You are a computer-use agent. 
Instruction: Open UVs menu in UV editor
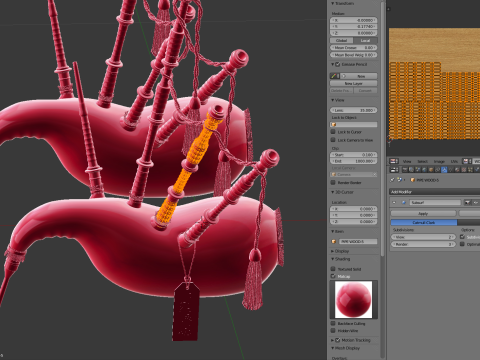[x=454, y=161]
